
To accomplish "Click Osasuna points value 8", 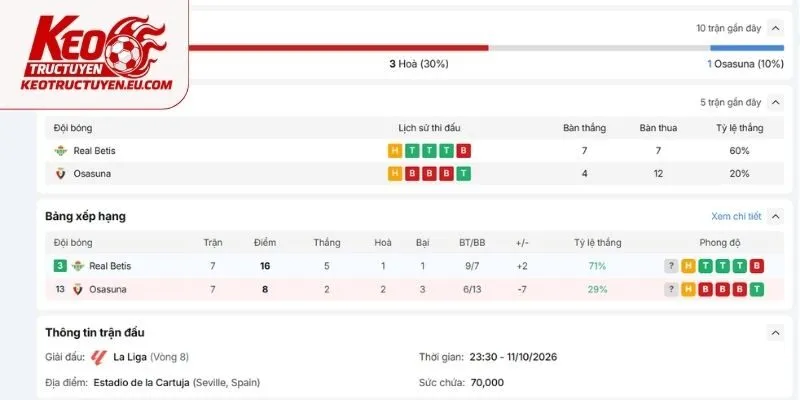I will coord(265,289).
